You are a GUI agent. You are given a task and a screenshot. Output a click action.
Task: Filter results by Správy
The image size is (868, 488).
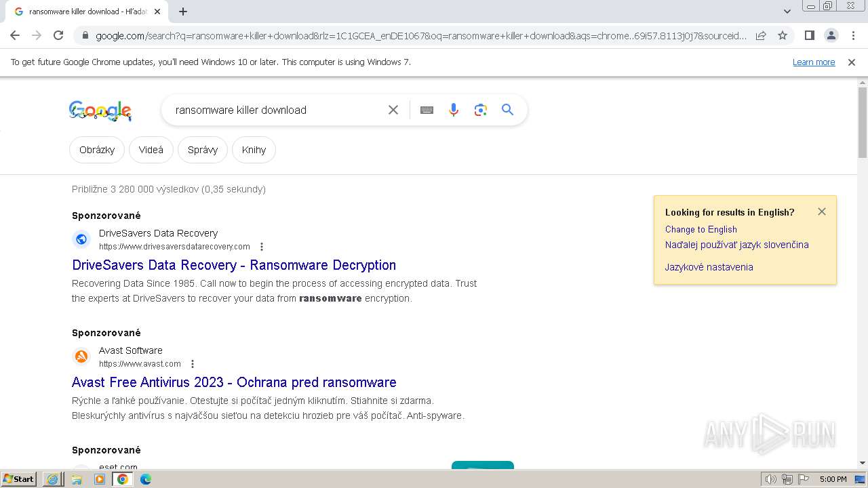click(x=203, y=150)
